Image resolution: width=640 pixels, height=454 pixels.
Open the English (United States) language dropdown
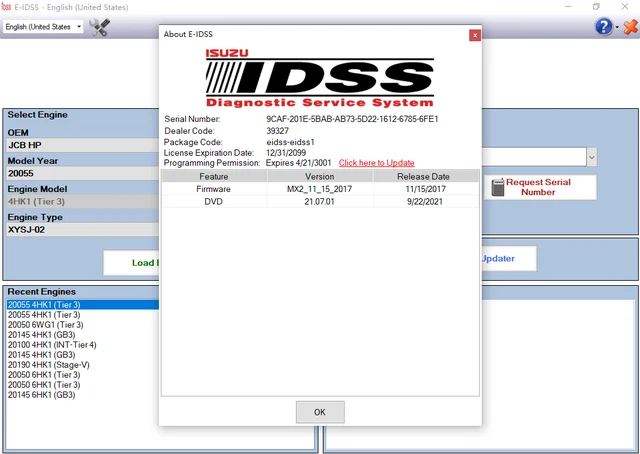pyautogui.click(x=43, y=27)
